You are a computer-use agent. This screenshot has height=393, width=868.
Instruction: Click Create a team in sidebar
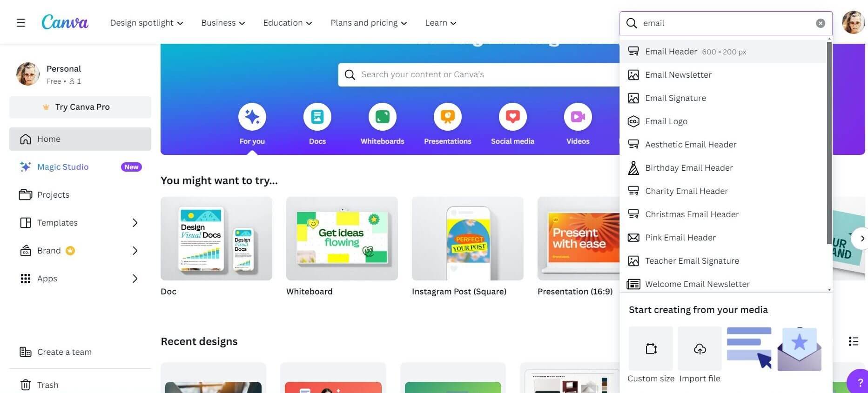(x=80, y=352)
